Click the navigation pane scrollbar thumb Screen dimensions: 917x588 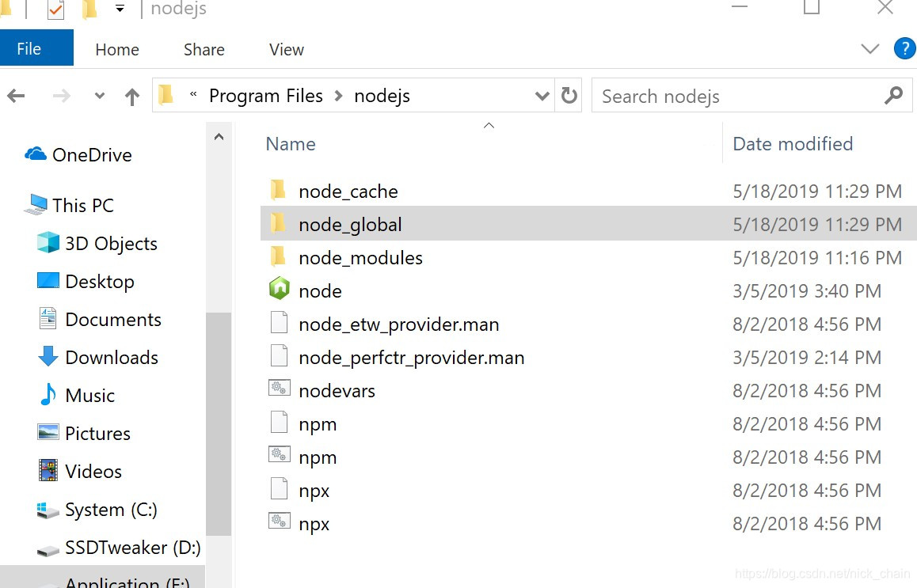[x=219, y=423]
